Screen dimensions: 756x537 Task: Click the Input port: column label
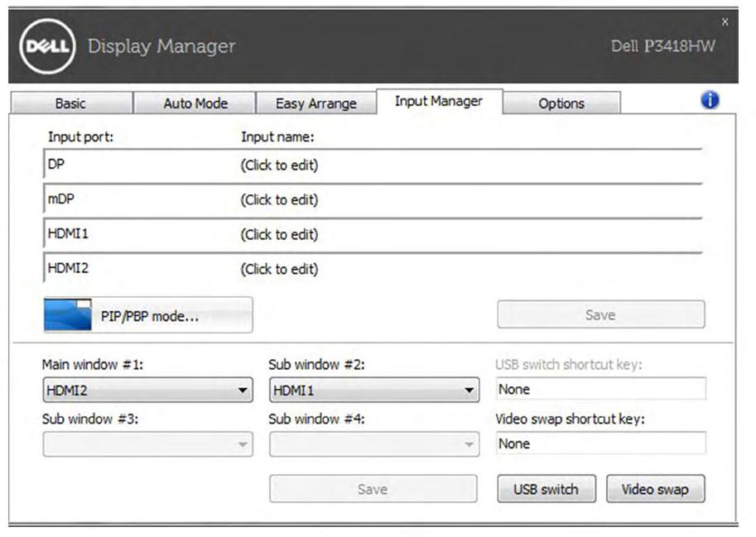[80, 137]
